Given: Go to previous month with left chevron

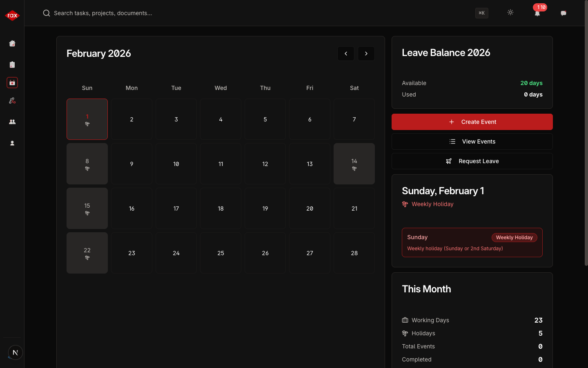Looking at the screenshot, I should pos(346,54).
